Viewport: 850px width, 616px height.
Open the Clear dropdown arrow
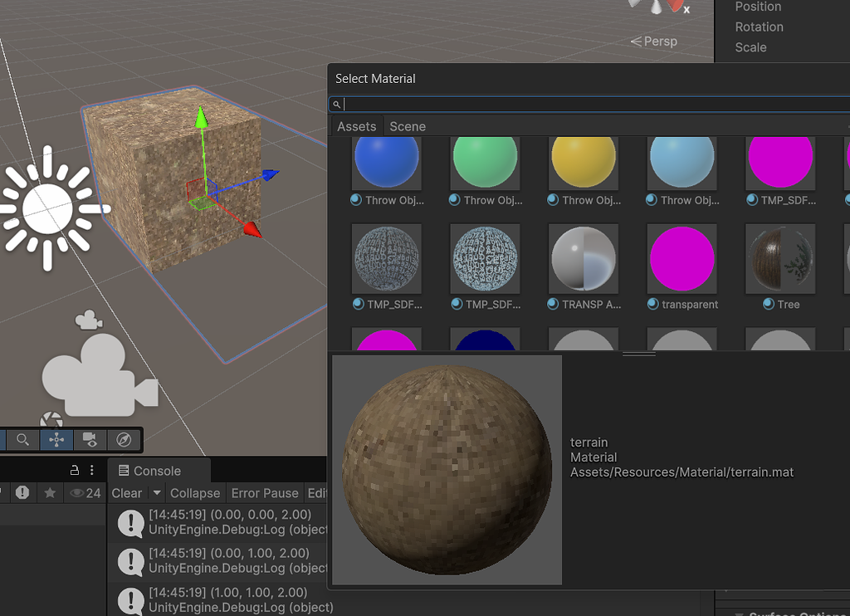click(156, 492)
